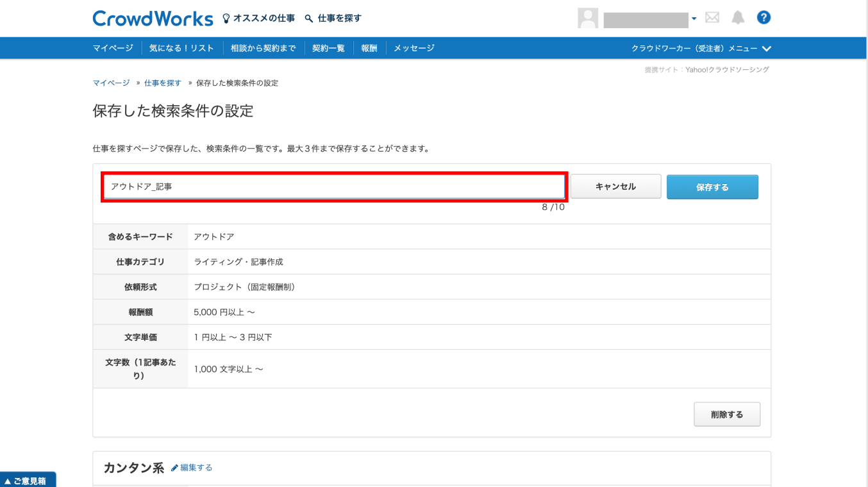The image size is (868, 487).
Task: Click the CrowdWorks logo
Action: (153, 19)
